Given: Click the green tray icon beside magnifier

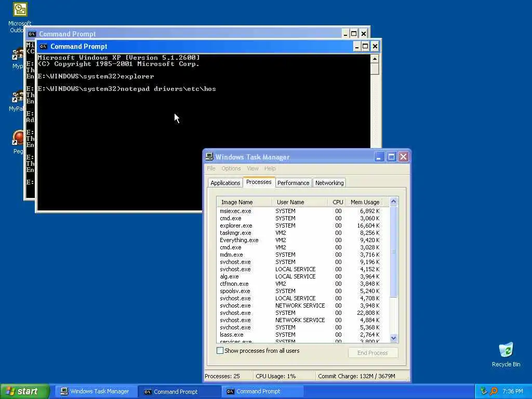Looking at the screenshot, I should (484, 391).
